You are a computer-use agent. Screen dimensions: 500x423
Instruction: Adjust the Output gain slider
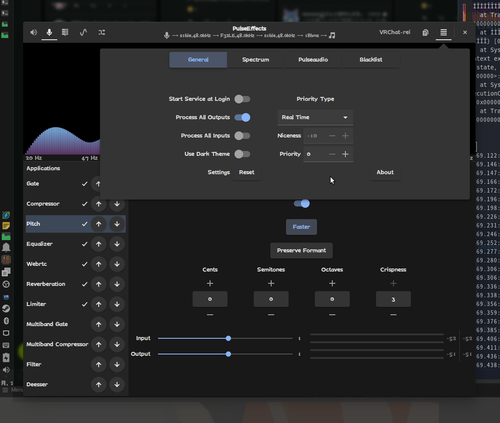[225, 354]
